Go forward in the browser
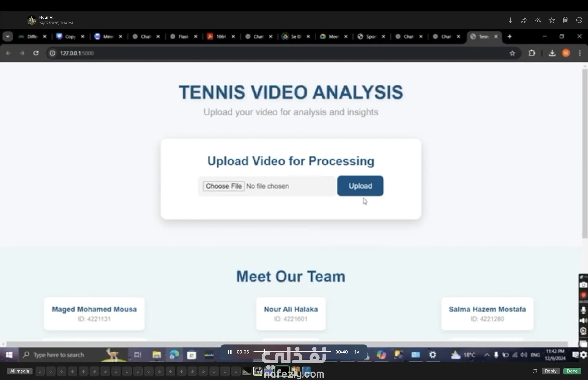The height and width of the screenshot is (380, 588). point(22,53)
